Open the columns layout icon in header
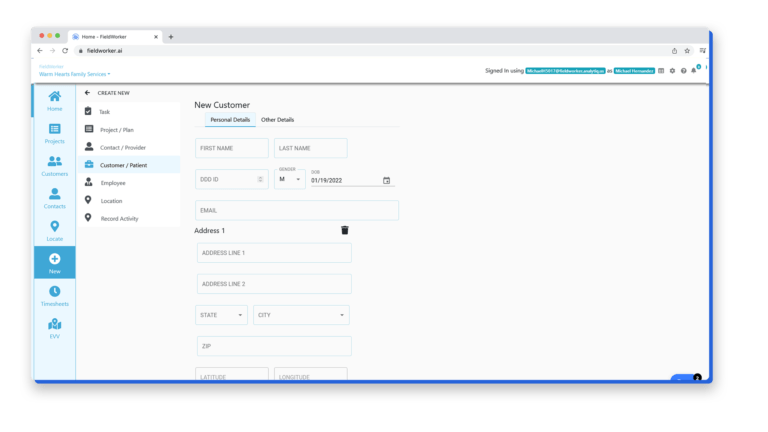Screen dimensions: 768x432 (x=661, y=71)
